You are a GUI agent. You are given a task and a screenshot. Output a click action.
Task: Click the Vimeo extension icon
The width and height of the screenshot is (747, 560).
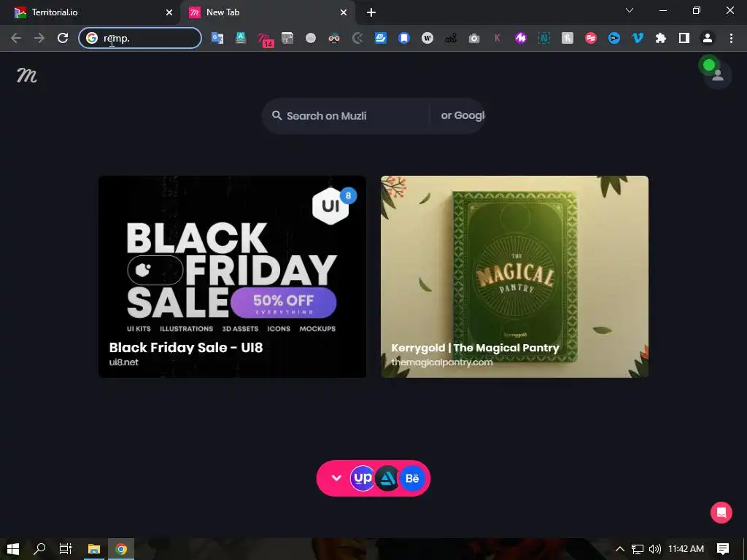638,38
